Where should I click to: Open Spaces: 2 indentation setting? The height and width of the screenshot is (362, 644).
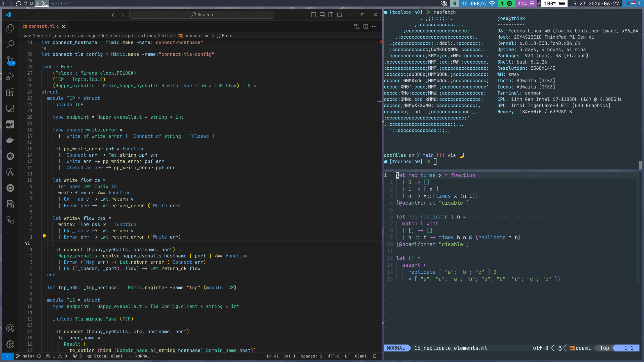(311, 356)
